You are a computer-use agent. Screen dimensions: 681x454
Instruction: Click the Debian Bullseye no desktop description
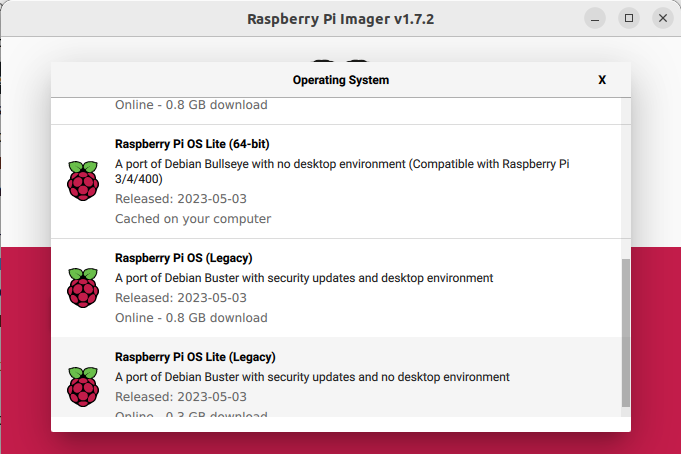tap(342, 171)
